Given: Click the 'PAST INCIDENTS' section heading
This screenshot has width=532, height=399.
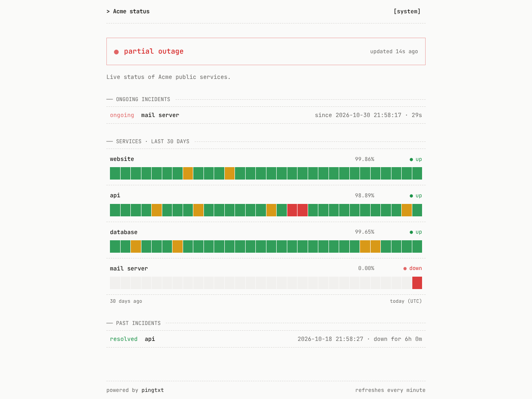Looking at the screenshot, I should [138, 323].
